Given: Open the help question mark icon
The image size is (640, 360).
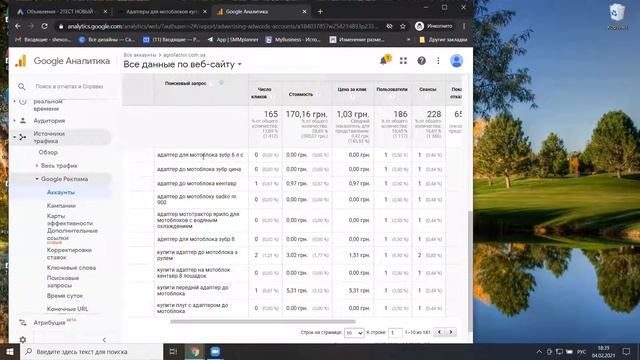Looking at the screenshot, I should [421, 61].
